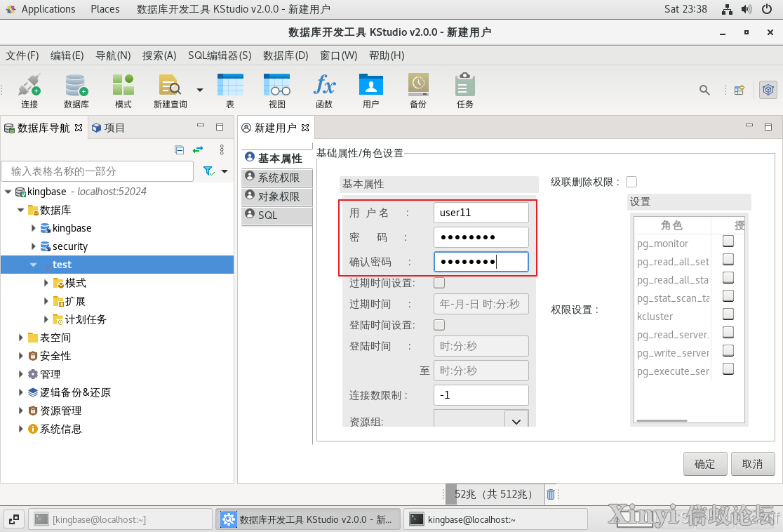Enable 登陆时间设置 checkbox
The width and height of the screenshot is (783, 532).
(x=439, y=325)
